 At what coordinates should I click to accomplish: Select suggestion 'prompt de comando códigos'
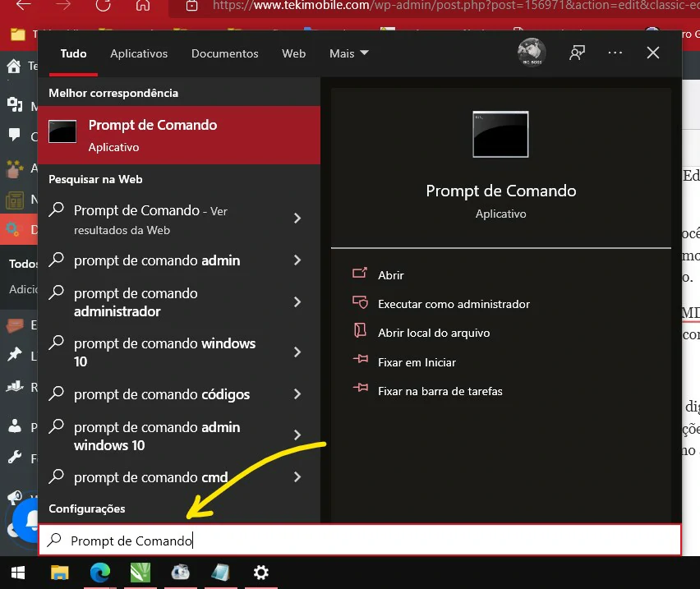162,394
